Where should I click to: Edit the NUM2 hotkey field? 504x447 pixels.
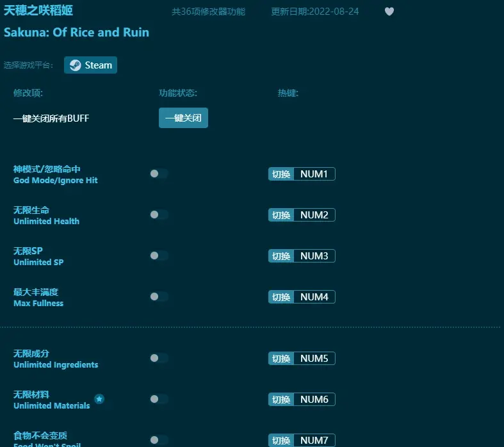314,215
